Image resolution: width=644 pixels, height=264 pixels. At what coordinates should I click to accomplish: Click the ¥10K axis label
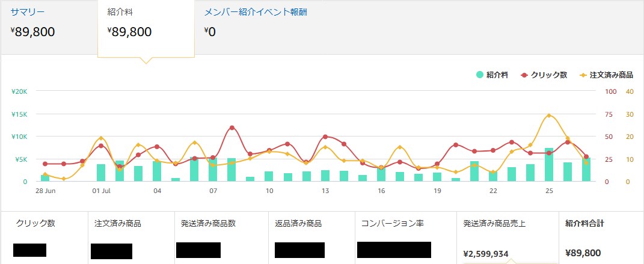click(x=19, y=137)
